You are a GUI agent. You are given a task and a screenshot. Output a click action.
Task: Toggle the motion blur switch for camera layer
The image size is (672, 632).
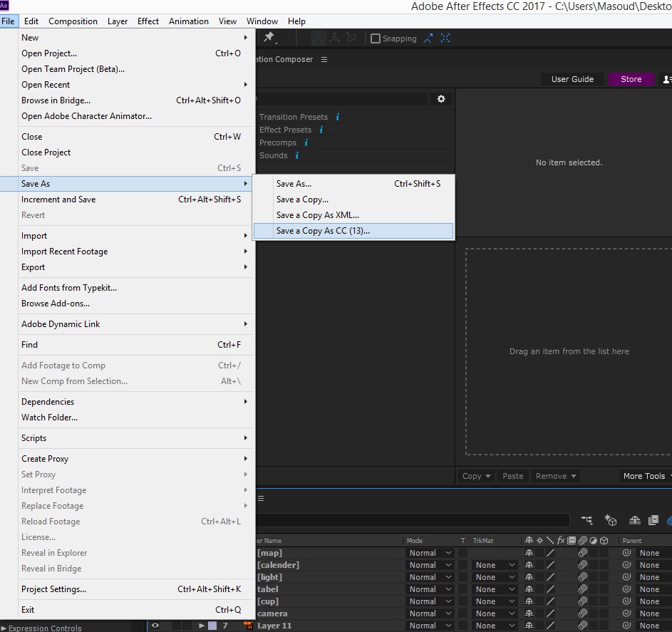[582, 613]
